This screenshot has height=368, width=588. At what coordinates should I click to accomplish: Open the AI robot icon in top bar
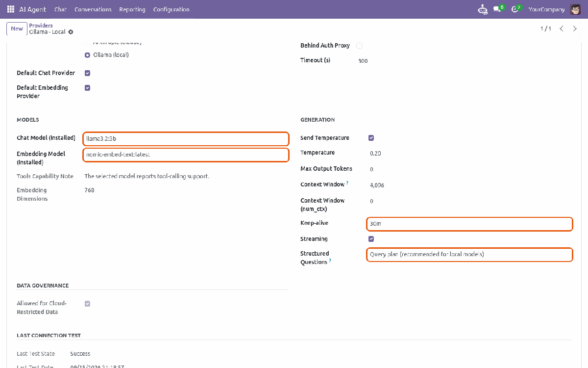[x=483, y=9]
